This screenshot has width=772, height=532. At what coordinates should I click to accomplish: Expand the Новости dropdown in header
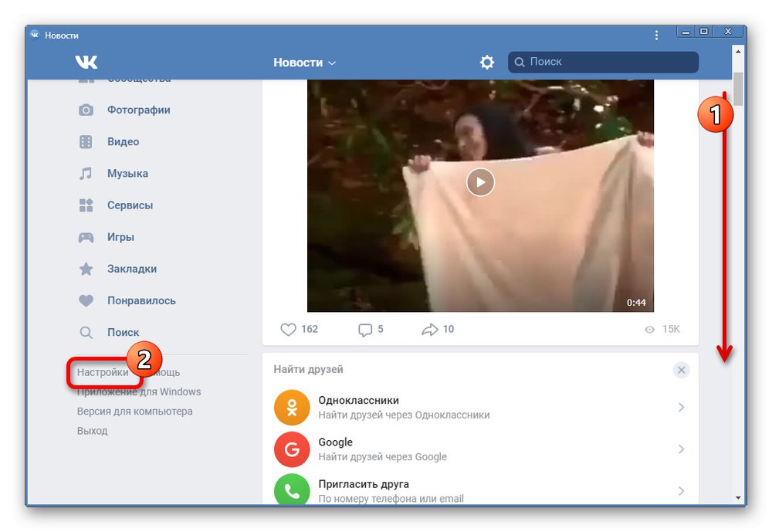pyautogui.click(x=304, y=63)
